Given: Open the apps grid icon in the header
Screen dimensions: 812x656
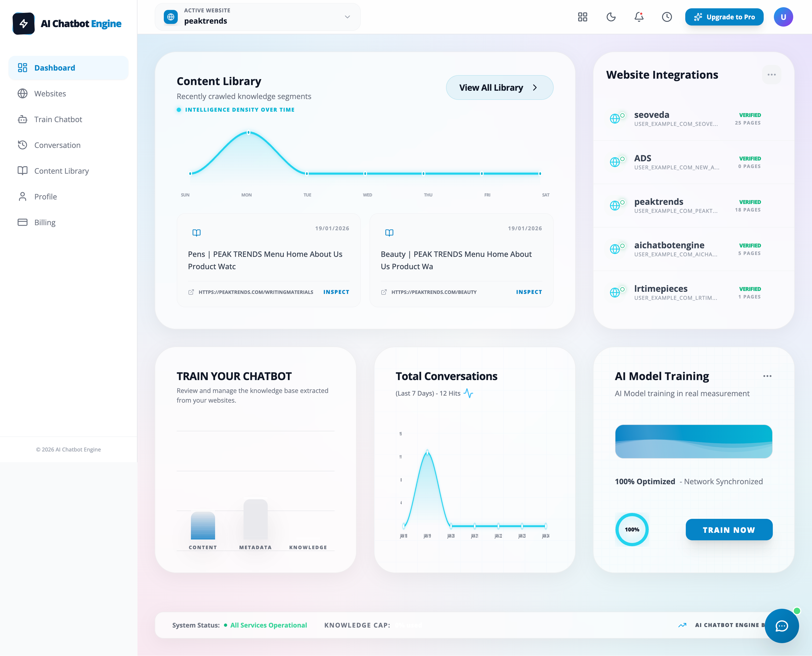Looking at the screenshot, I should click(582, 17).
